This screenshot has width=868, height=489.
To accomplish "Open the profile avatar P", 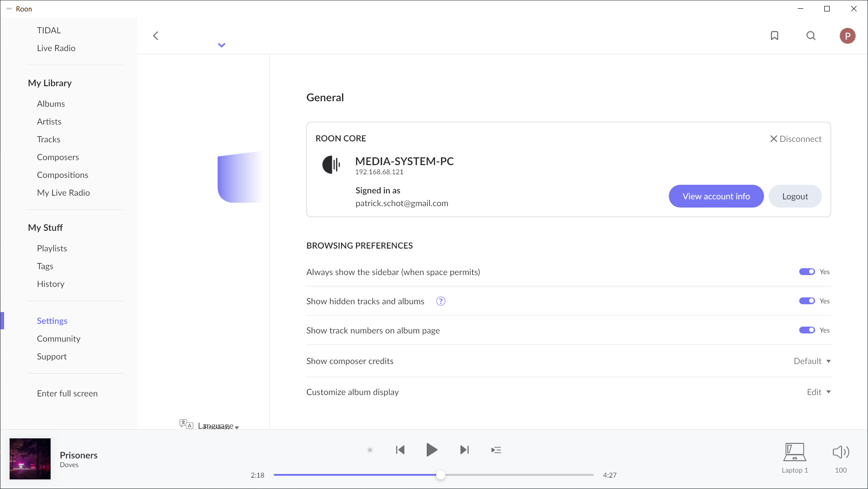I will (847, 36).
